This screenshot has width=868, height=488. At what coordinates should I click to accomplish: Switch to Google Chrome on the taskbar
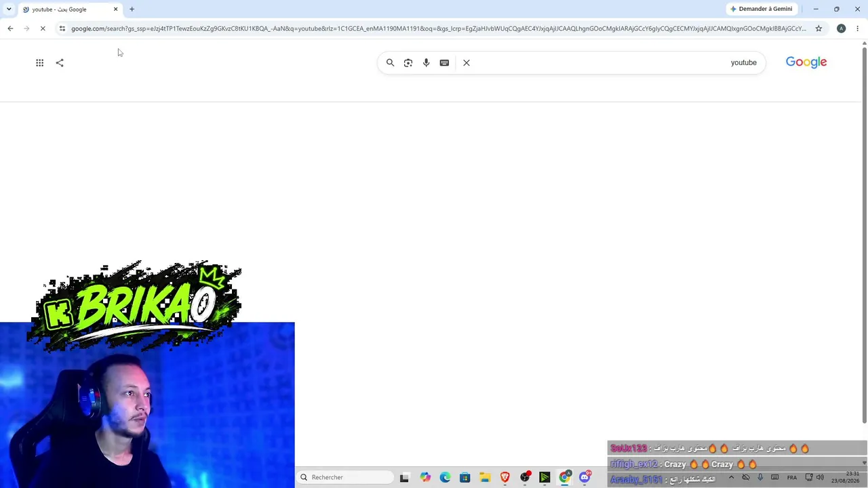click(x=565, y=477)
